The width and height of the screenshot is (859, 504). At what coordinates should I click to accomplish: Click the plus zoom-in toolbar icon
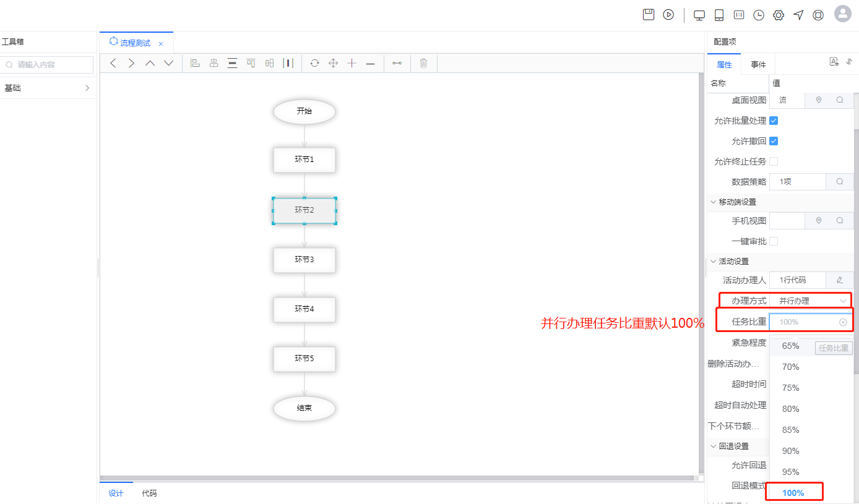352,63
